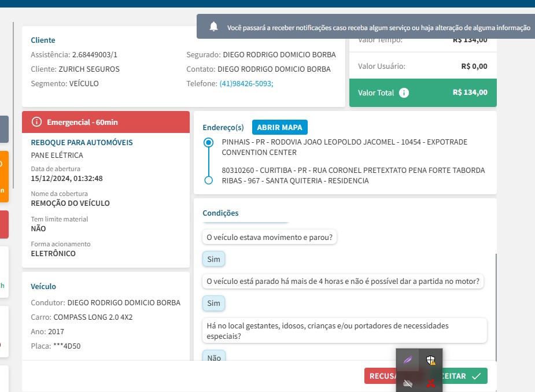Open the purple feather tray icon
The height and width of the screenshot is (392, 535).
pyautogui.click(x=408, y=360)
